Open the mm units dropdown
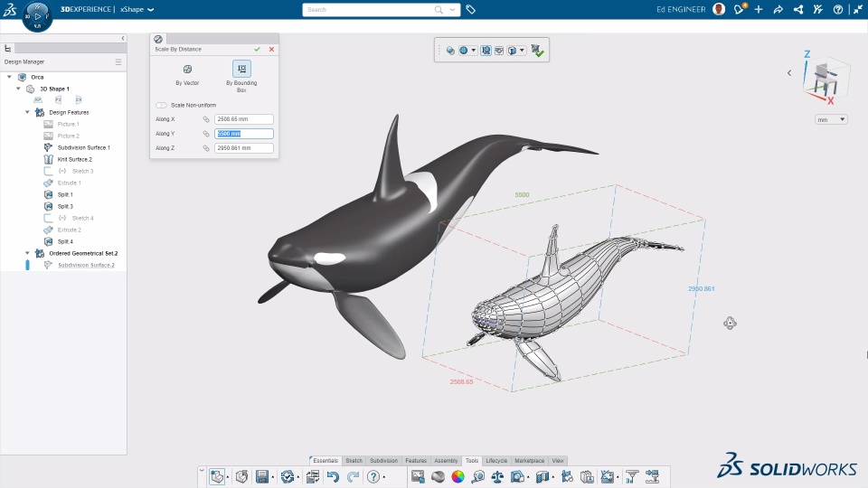This screenshot has height=488, width=868. tap(831, 119)
